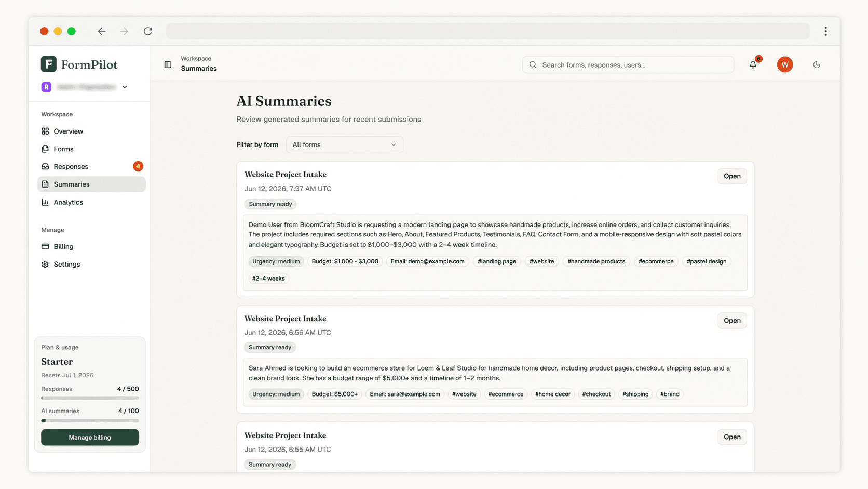Open the notifications bell
Viewport: 868px width, 489px height.
pyautogui.click(x=753, y=64)
